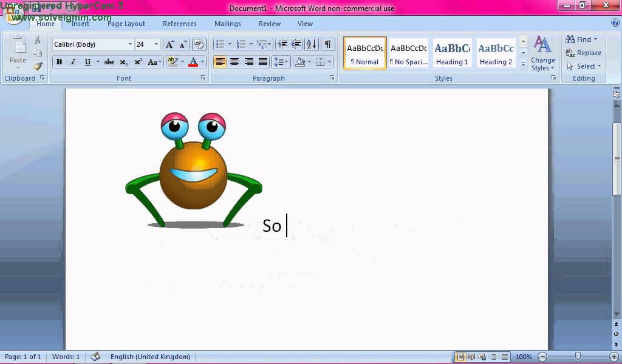The height and width of the screenshot is (364, 622).
Task: Switch to the Mailings tab
Action: tap(228, 24)
